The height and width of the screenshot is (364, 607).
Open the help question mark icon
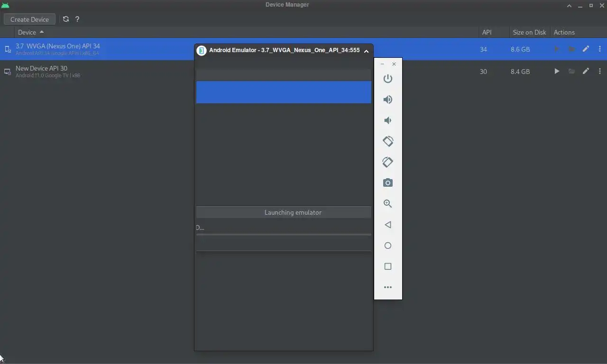click(77, 19)
